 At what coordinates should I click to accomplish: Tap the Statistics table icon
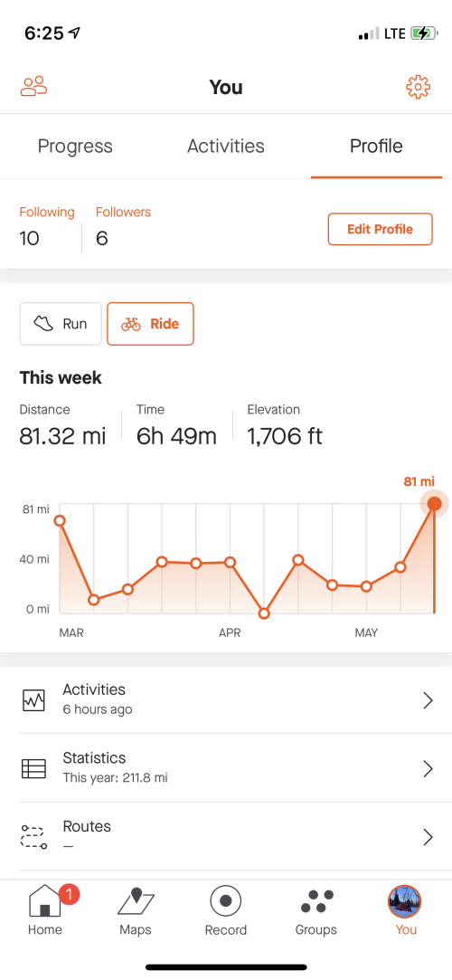(33, 768)
